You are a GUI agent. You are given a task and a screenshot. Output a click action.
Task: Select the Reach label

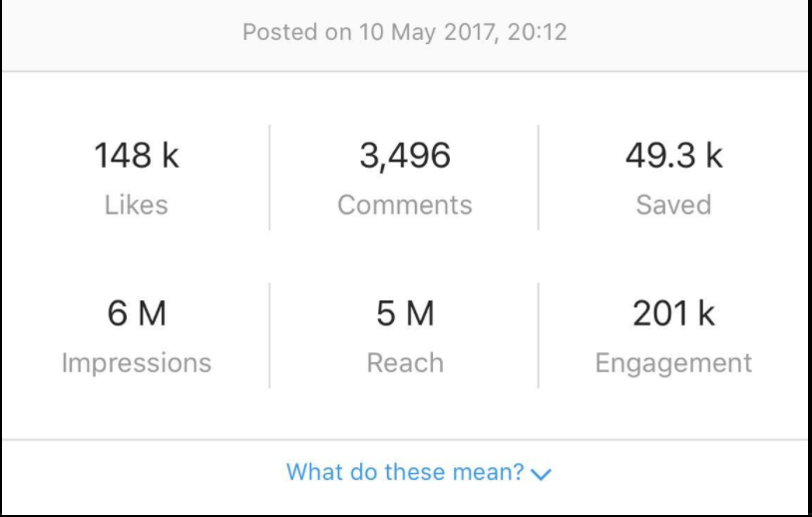[405, 363]
